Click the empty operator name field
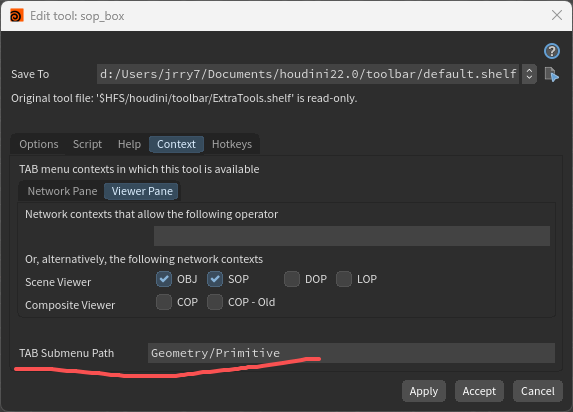This screenshot has height=412, width=573. [352, 236]
